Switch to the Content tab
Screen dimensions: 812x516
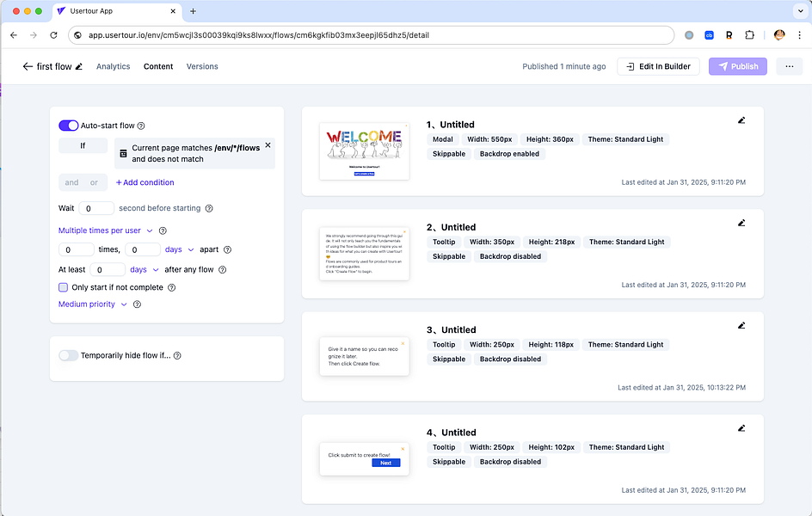pos(158,66)
